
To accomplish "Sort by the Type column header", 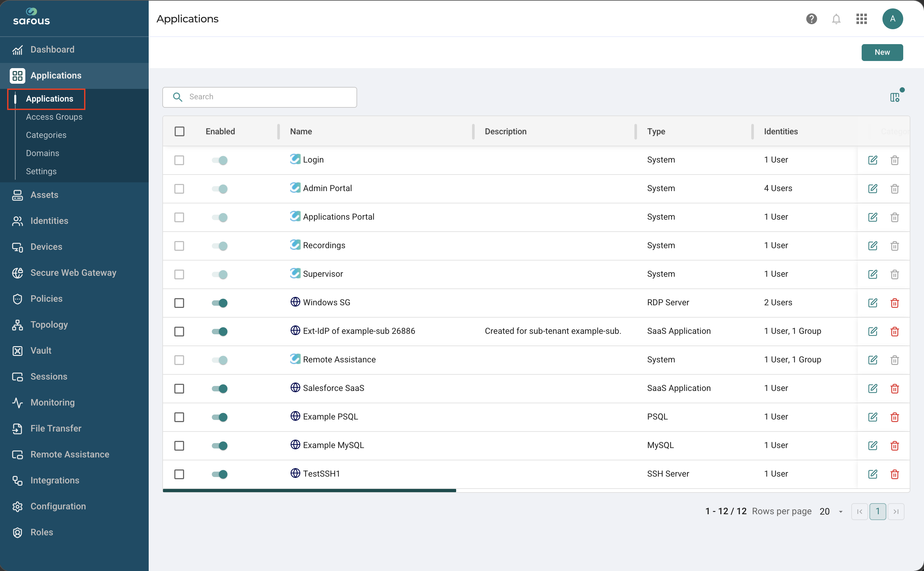I will (x=656, y=131).
